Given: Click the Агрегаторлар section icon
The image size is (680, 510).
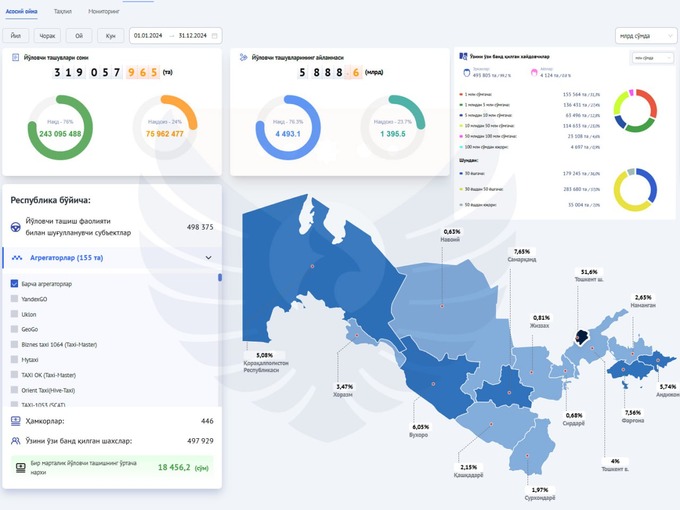Looking at the screenshot, I should (17, 257).
